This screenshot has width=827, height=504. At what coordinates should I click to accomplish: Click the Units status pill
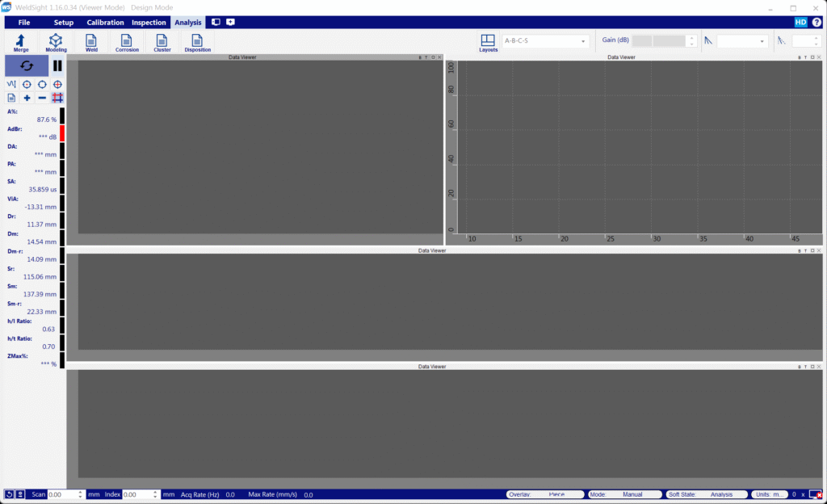(x=769, y=494)
